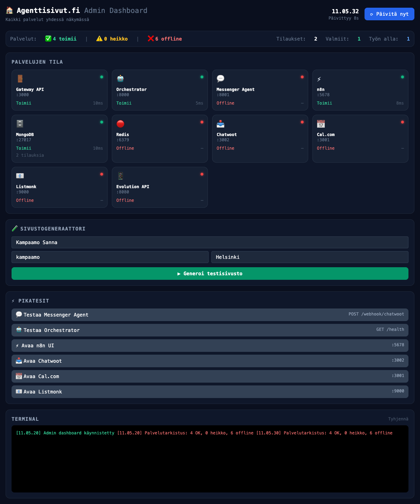Viewport: 420px width, 504px height.
Task: Click the Palvelujen tila section heading
Action: (x=37, y=62)
